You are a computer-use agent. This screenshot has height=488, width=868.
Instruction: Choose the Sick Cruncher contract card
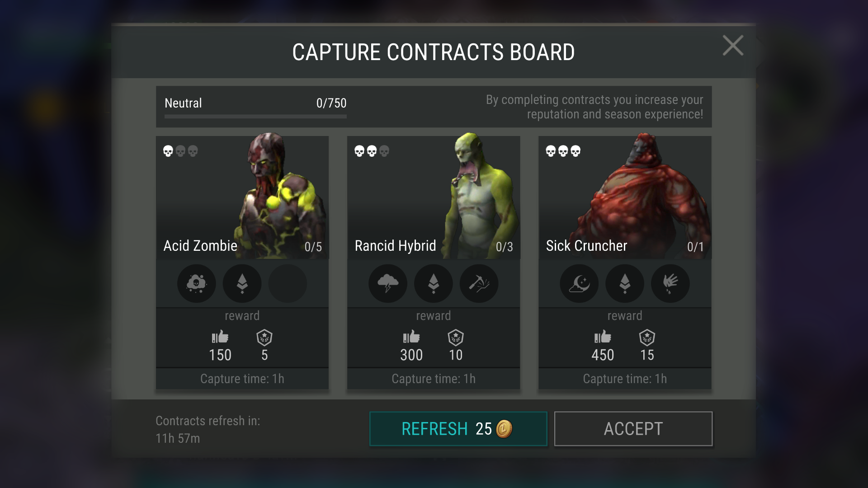coord(625,263)
